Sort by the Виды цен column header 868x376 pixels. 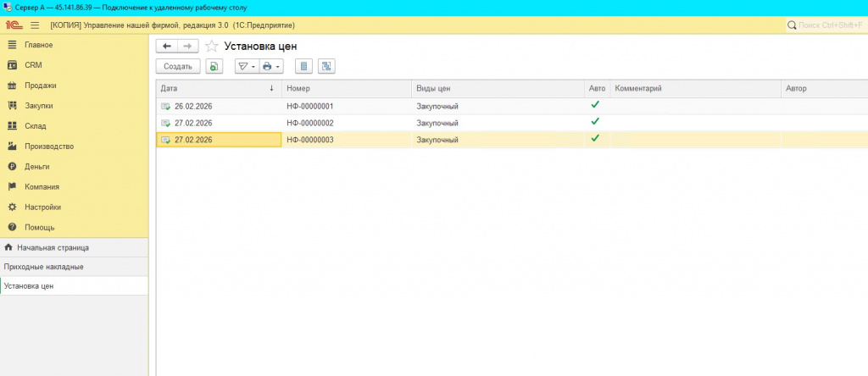[x=498, y=88]
